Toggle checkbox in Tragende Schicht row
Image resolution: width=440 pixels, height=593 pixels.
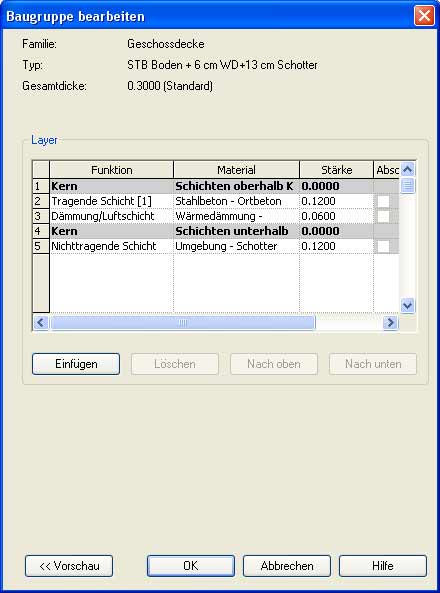tap(383, 201)
